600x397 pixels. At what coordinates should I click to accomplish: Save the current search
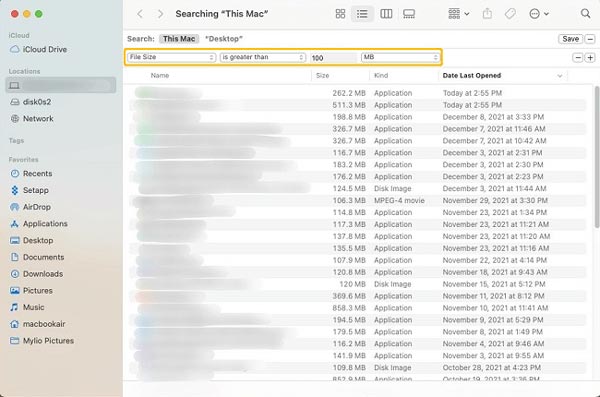(x=571, y=39)
